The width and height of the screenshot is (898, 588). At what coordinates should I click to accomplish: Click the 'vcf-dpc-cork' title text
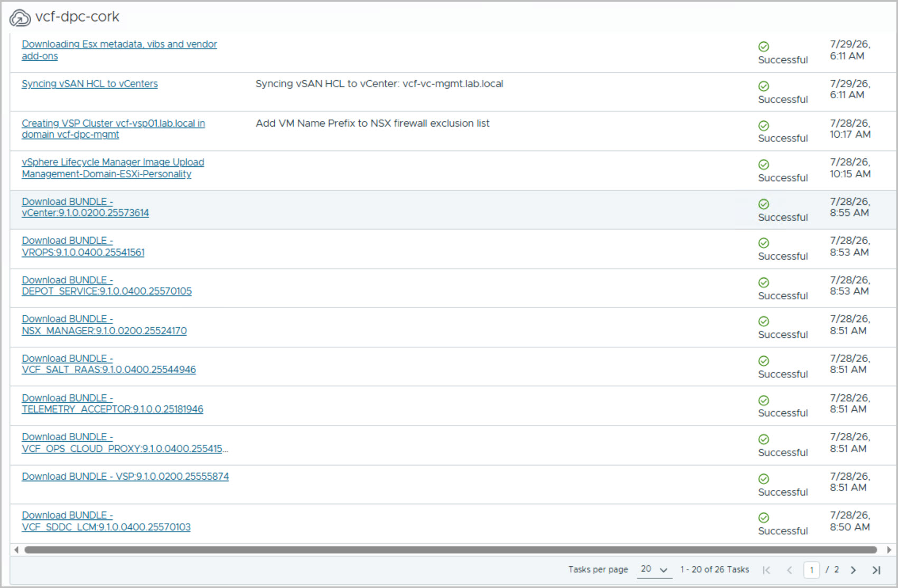[77, 17]
